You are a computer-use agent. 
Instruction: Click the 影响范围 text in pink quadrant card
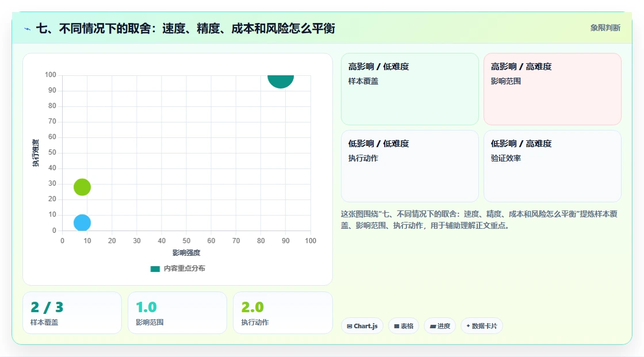tap(505, 81)
